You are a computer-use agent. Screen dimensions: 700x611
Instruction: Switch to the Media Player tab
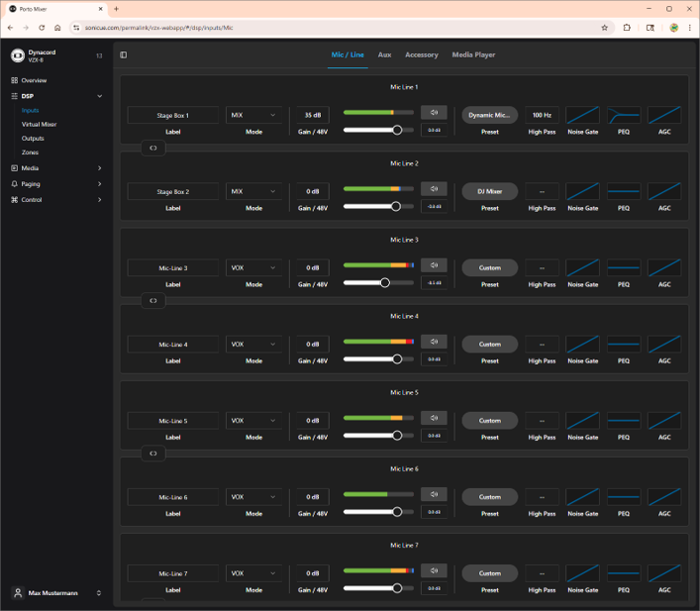[473, 55]
